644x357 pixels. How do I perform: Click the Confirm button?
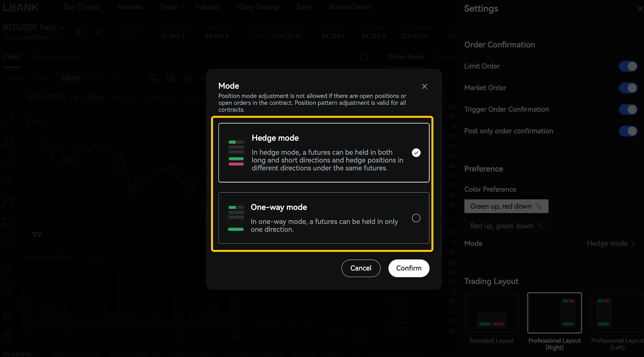pos(409,268)
